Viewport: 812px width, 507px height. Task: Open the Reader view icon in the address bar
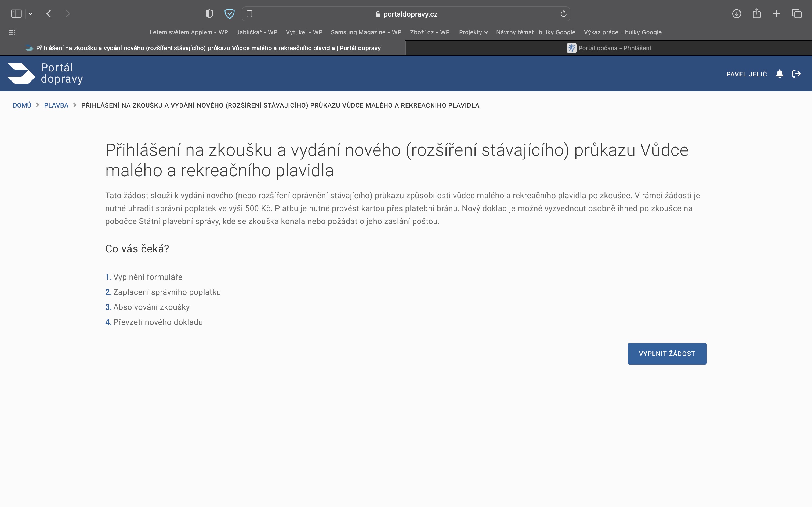249,14
